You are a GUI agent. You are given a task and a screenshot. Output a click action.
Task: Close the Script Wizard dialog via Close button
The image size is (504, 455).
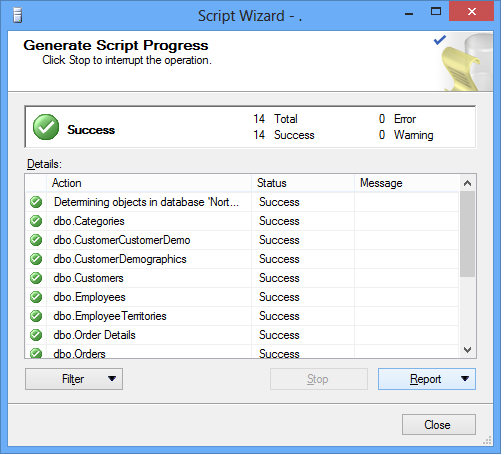(x=438, y=425)
